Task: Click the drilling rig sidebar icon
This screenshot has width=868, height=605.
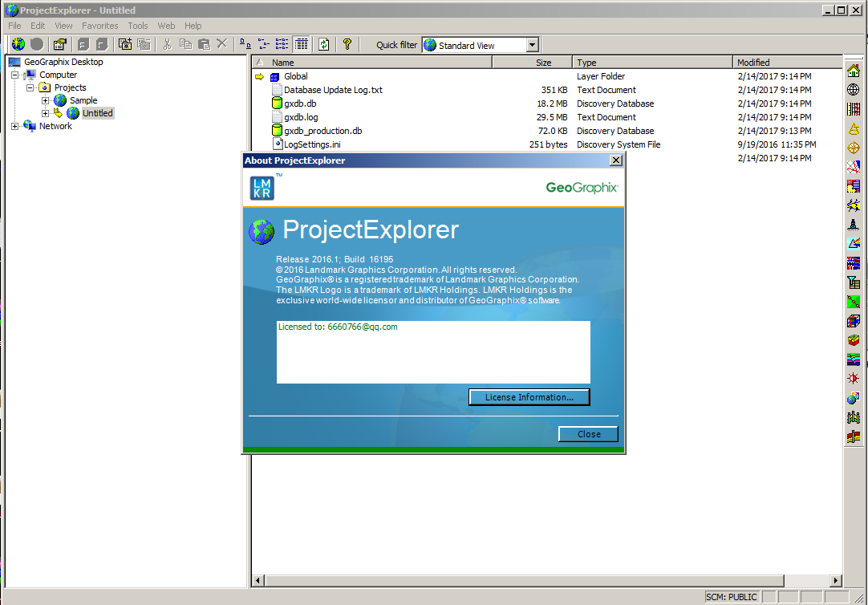Action: (854, 225)
